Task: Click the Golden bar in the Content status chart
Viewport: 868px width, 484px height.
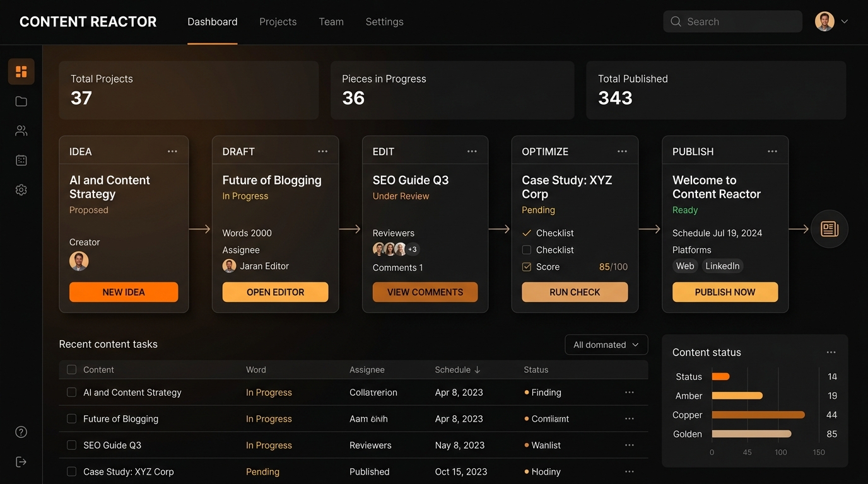Action: tap(751, 434)
